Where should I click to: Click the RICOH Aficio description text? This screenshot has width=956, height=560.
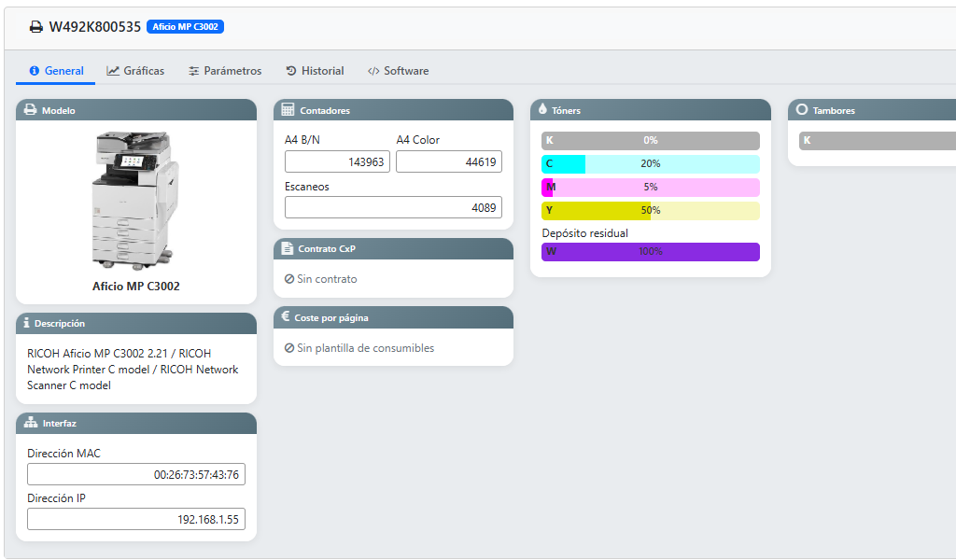coord(133,370)
